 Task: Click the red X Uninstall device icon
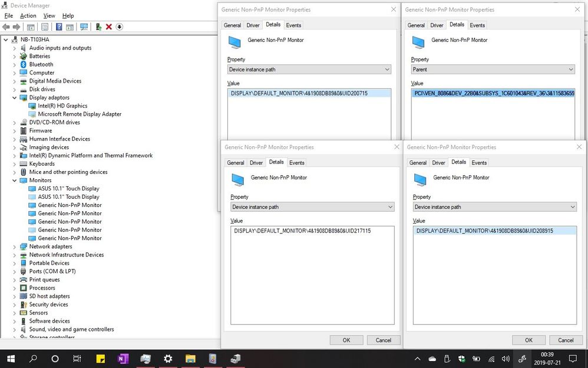[109, 27]
